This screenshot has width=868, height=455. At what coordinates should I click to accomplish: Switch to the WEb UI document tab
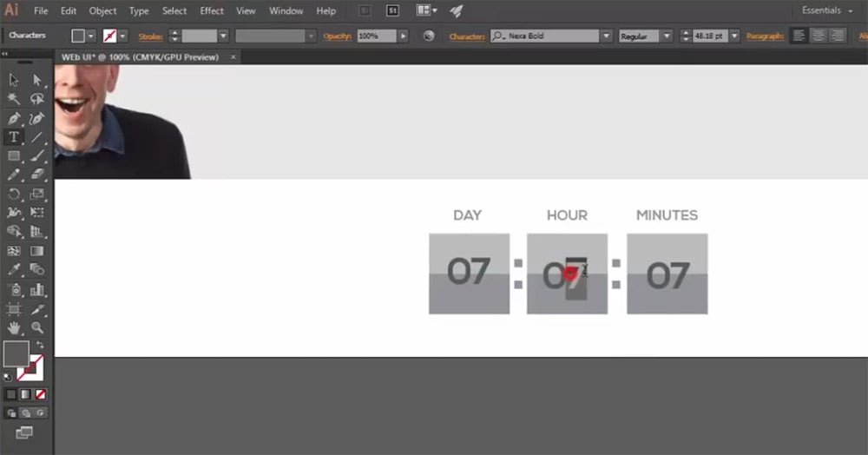pyautogui.click(x=140, y=57)
